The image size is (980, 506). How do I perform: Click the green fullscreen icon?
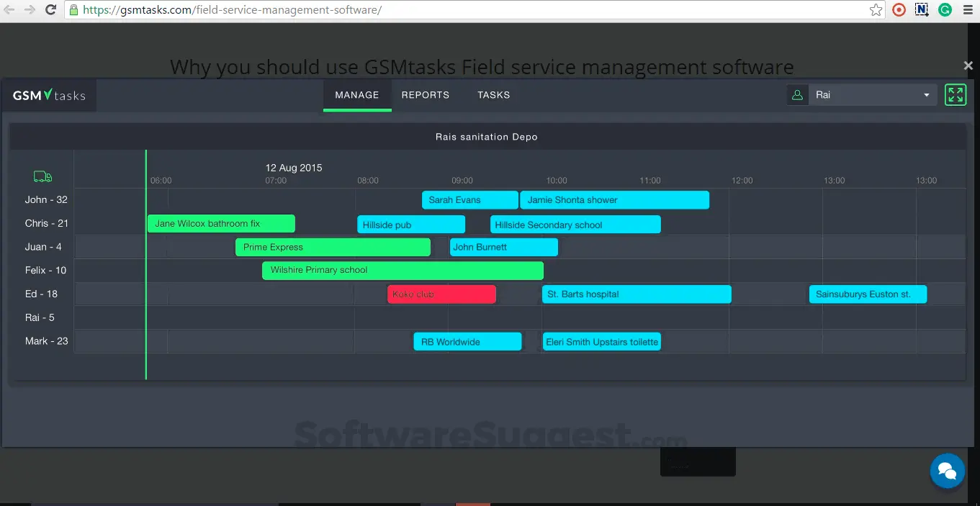click(x=956, y=94)
